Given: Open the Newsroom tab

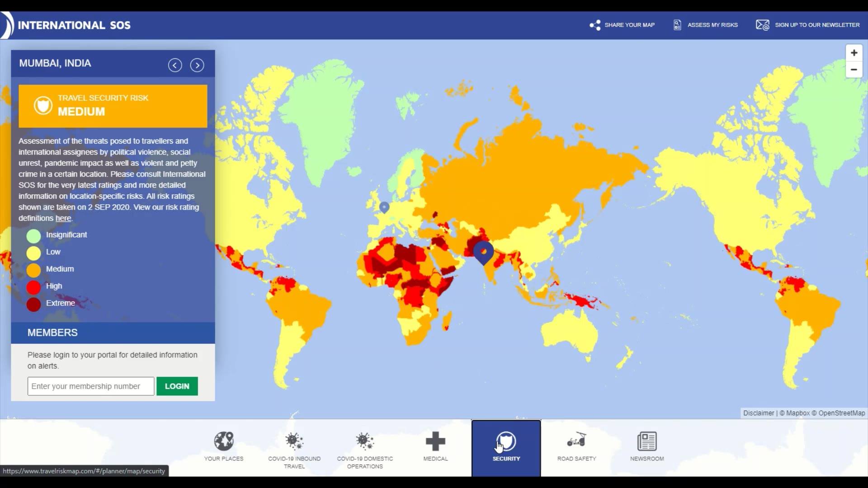Looking at the screenshot, I should click(647, 447).
